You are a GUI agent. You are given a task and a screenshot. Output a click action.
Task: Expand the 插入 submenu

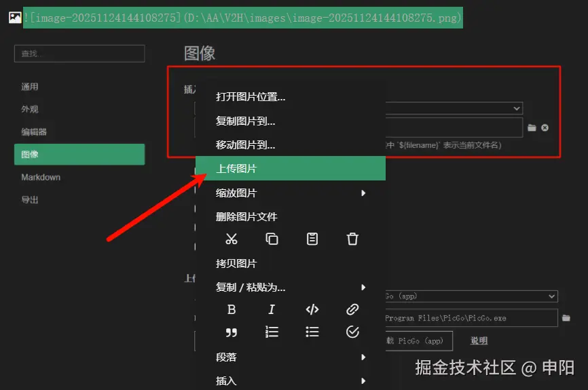(291, 381)
